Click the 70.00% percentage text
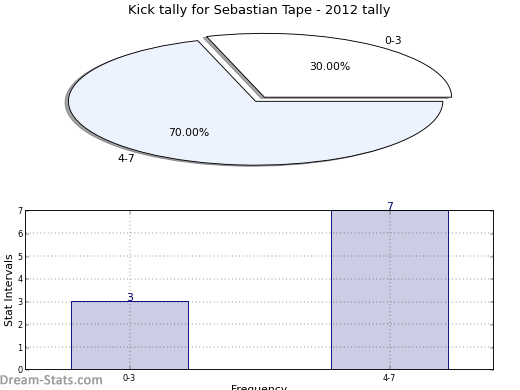 coord(189,132)
